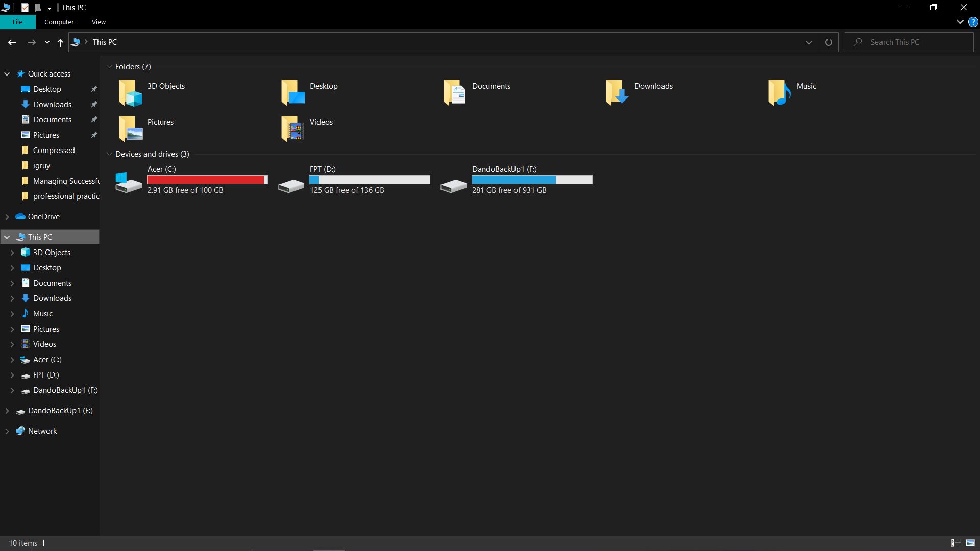Toggle Quick access pinned Pictures
Viewport: 980px width, 551px height.
pos(93,135)
